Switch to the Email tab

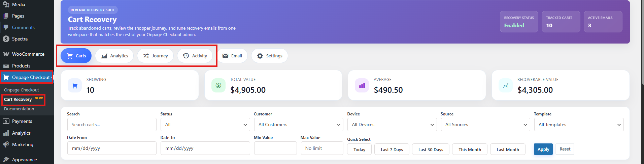[x=232, y=56]
